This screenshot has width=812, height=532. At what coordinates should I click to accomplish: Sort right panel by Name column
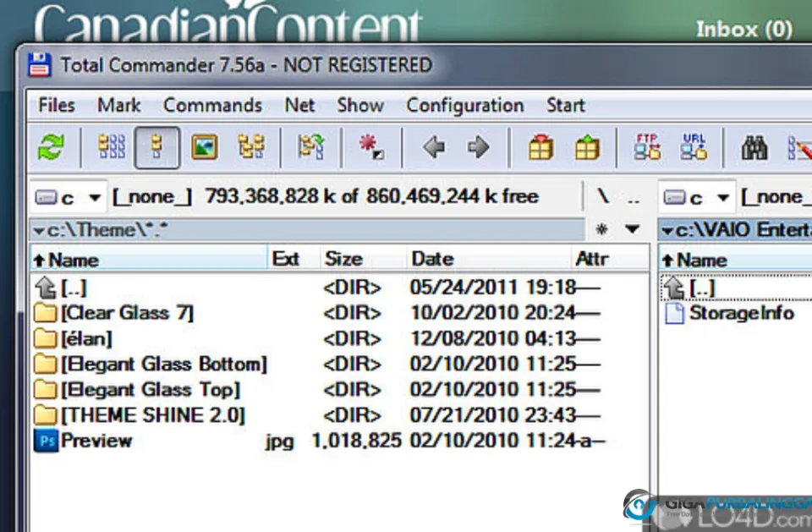tap(735, 260)
